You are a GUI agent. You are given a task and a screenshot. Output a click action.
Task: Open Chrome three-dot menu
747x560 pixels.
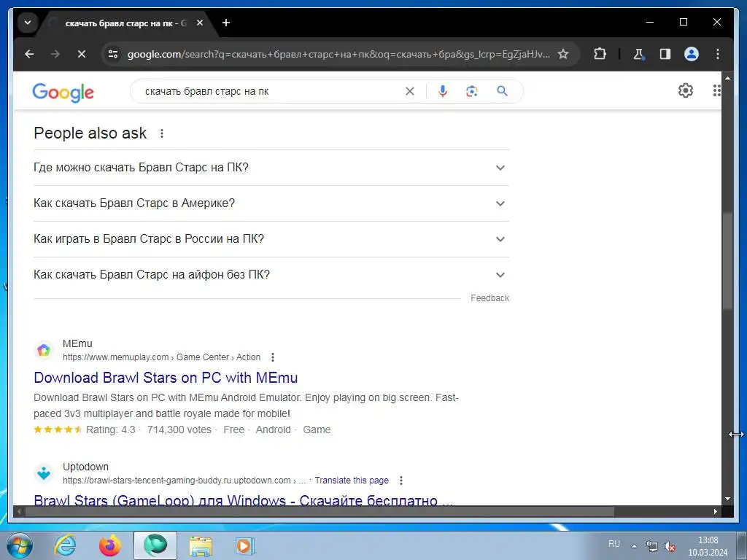pos(718,54)
